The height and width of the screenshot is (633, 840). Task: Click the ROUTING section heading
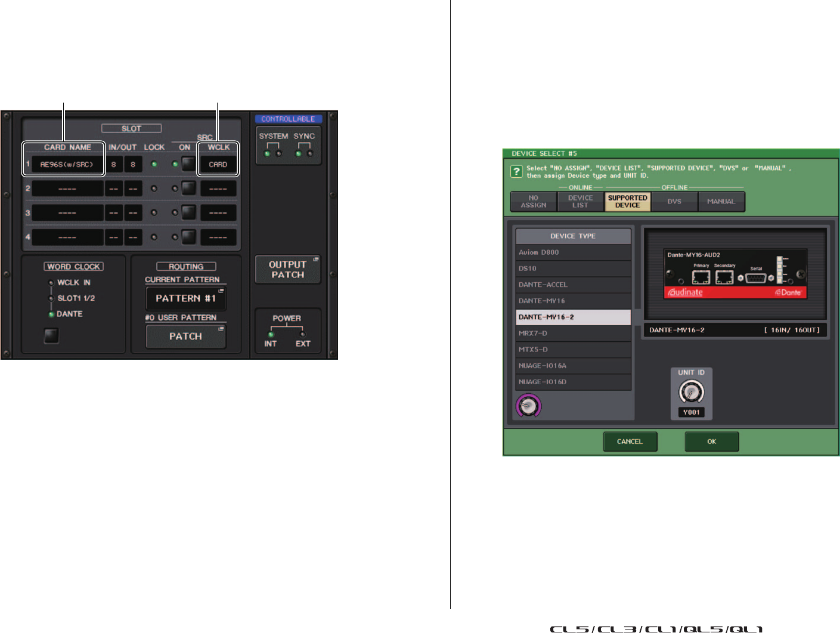(x=186, y=267)
